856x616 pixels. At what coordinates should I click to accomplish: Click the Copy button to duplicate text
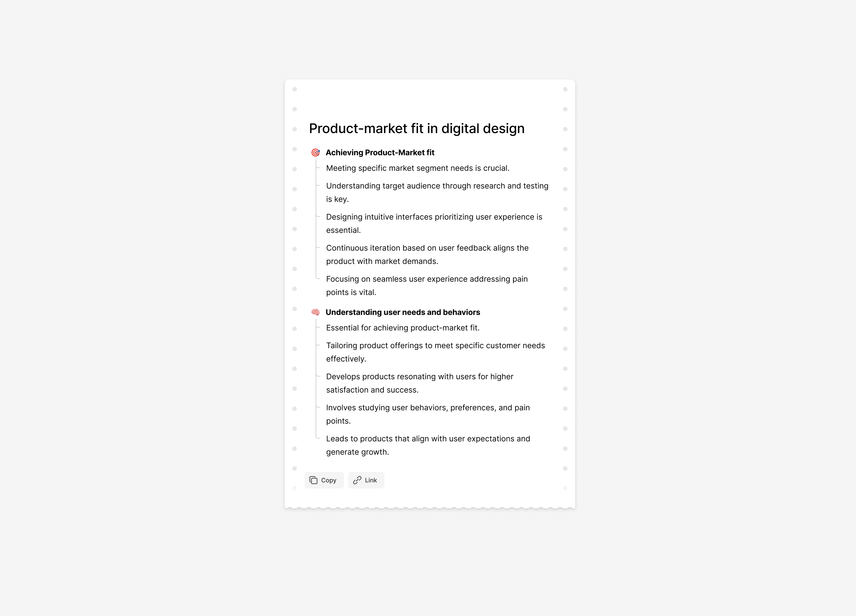tap(324, 480)
